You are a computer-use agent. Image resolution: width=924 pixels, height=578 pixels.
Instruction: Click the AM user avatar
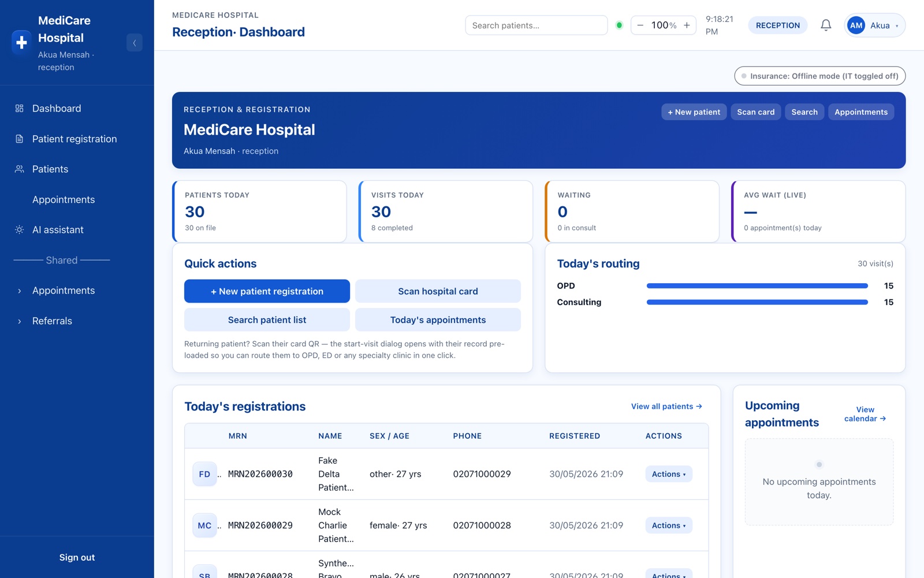point(856,25)
